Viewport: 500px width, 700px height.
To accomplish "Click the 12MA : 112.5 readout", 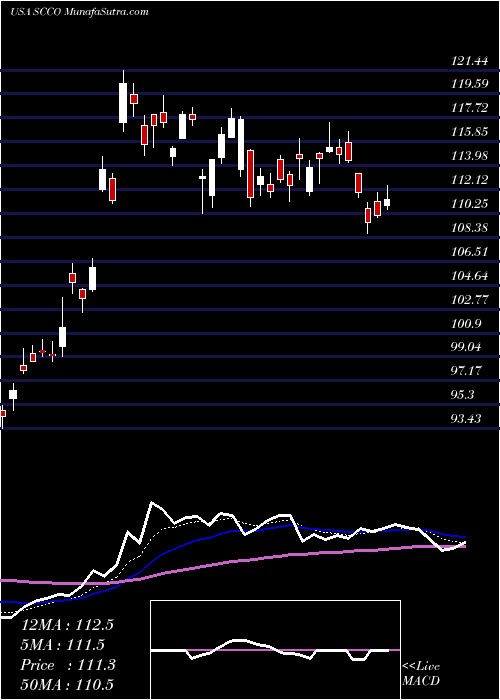I will tap(67, 625).
